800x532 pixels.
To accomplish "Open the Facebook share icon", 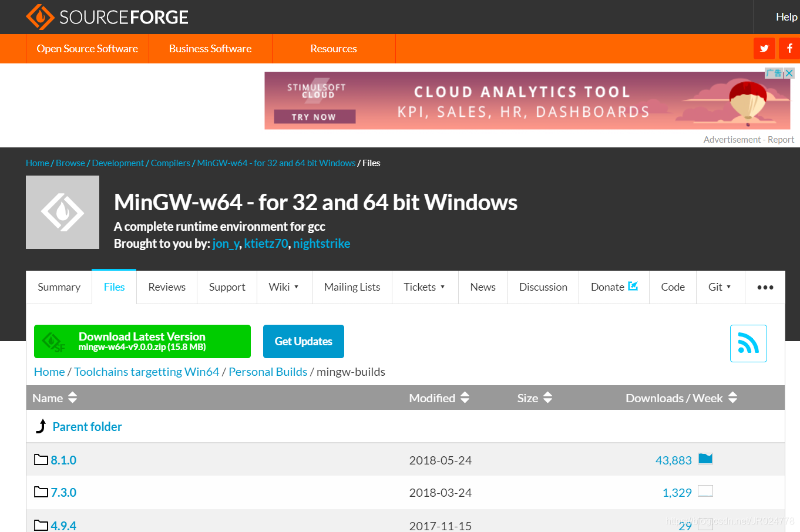I will pyautogui.click(x=789, y=49).
